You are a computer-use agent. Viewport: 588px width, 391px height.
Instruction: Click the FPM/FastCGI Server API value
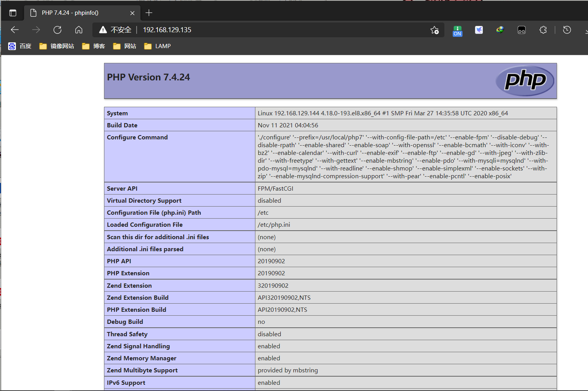point(276,189)
